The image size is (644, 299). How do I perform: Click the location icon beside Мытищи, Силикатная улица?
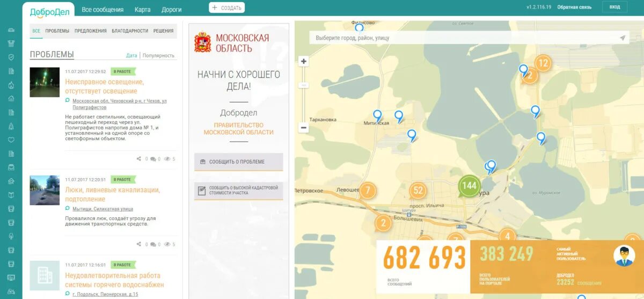click(68, 208)
